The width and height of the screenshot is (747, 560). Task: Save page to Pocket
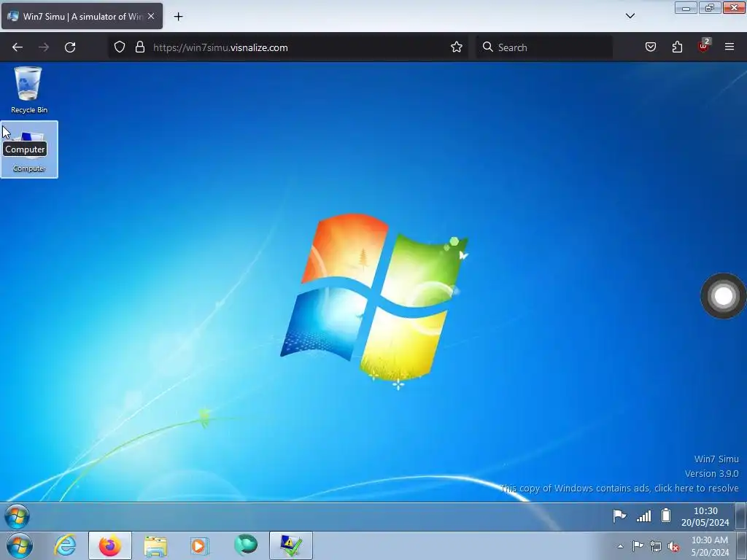[x=651, y=47]
